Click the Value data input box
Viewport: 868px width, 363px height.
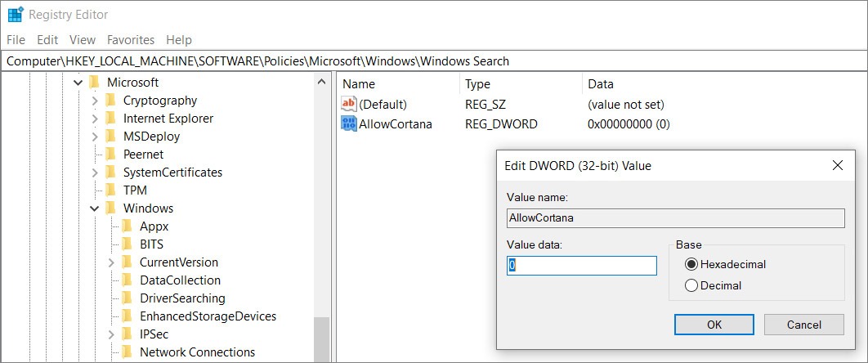click(x=582, y=266)
